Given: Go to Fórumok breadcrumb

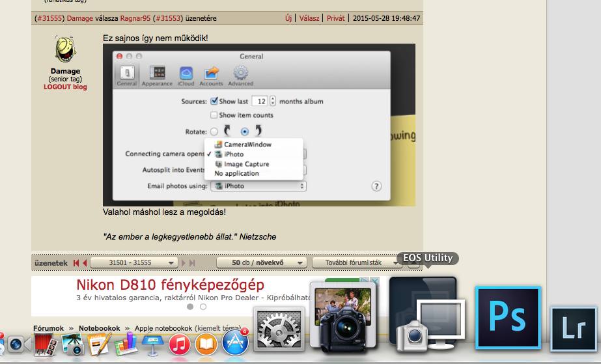Looking at the screenshot, I should coord(48,328).
